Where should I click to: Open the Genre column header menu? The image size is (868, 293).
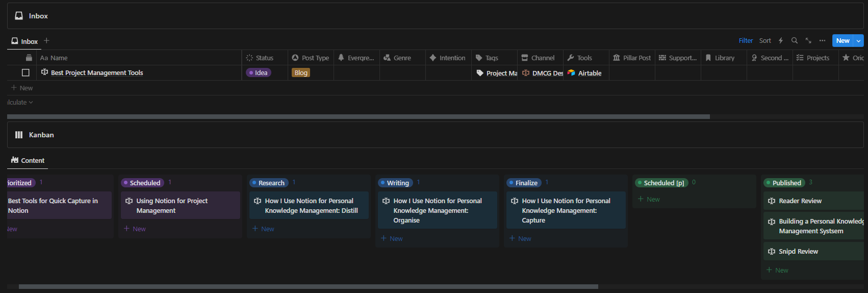click(402, 58)
